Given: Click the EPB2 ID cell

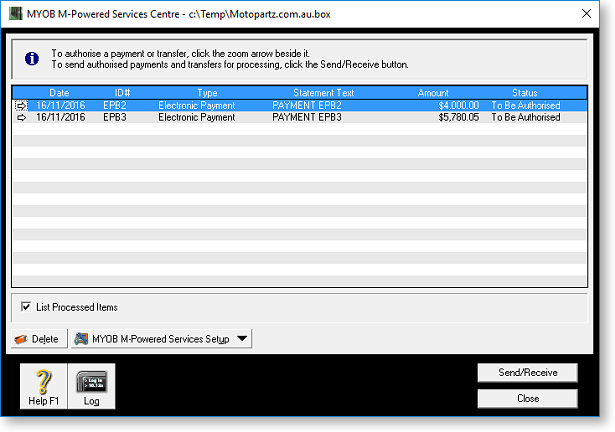Looking at the screenshot, I should pyautogui.click(x=115, y=106).
